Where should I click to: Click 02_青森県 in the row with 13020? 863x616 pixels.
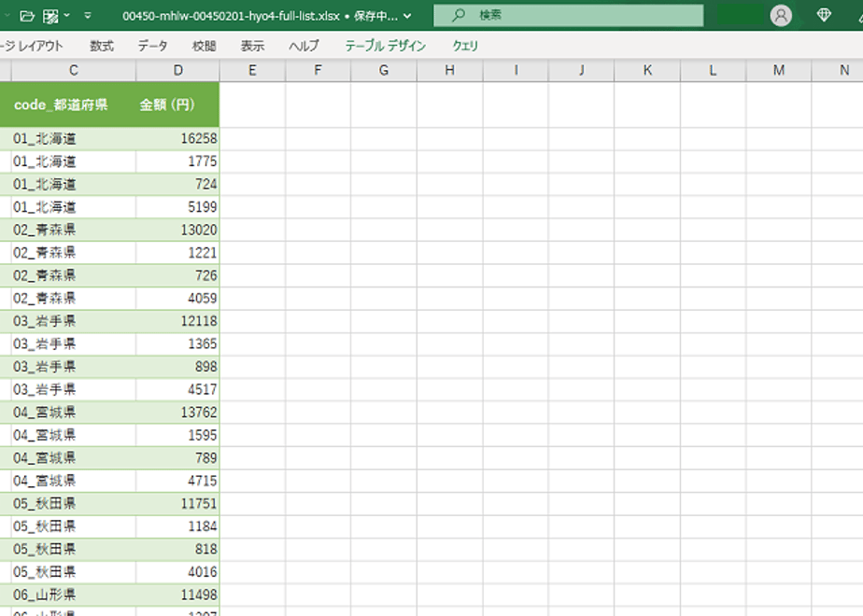(x=73, y=230)
